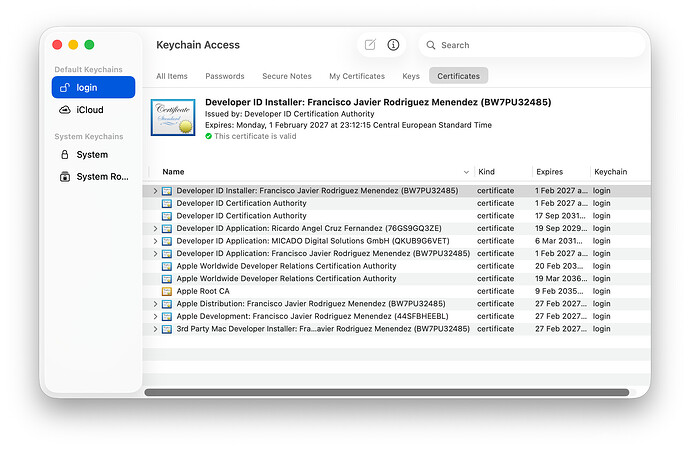Select Apple Development: Francisco Javier Rodriguez Menendez name

coord(312,316)
